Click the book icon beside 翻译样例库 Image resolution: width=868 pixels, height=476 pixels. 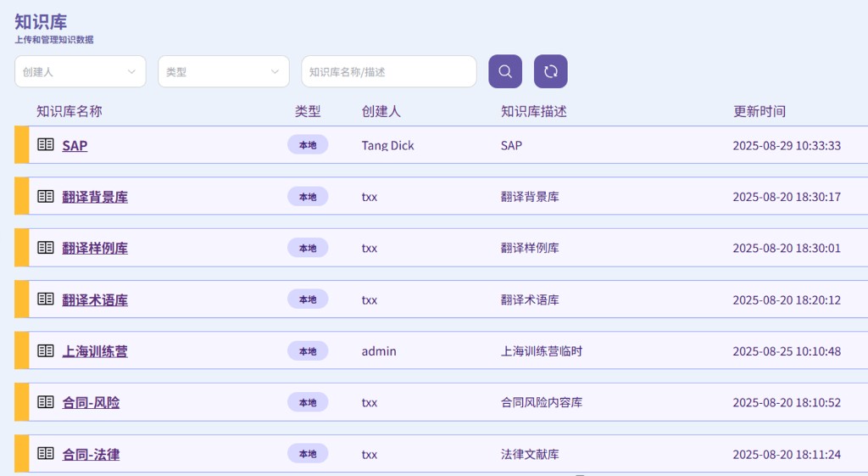pyautogui.click(x=45, y=248)
